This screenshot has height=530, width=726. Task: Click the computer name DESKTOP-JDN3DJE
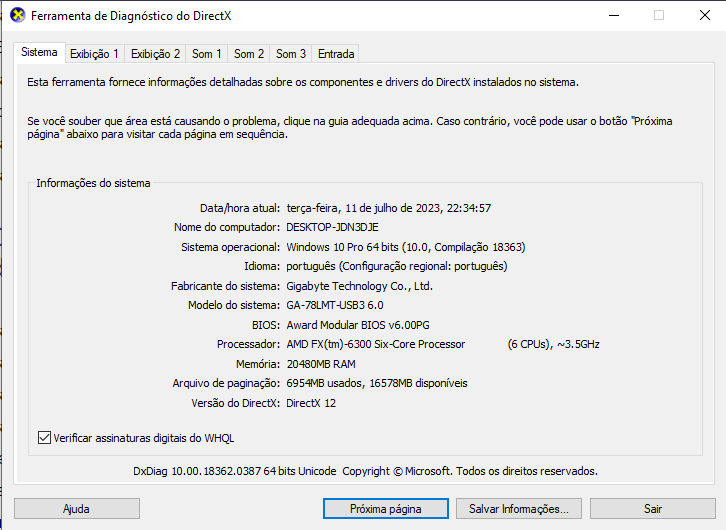[332, 227]
